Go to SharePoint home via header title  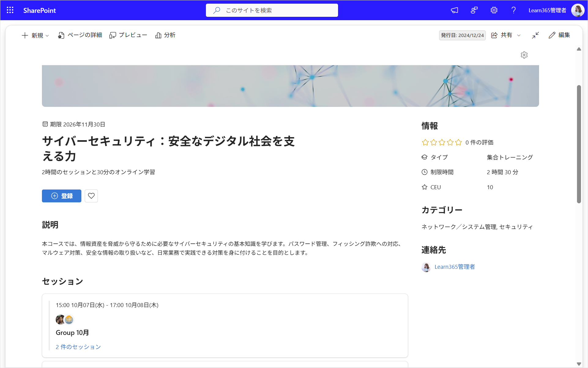39,10
